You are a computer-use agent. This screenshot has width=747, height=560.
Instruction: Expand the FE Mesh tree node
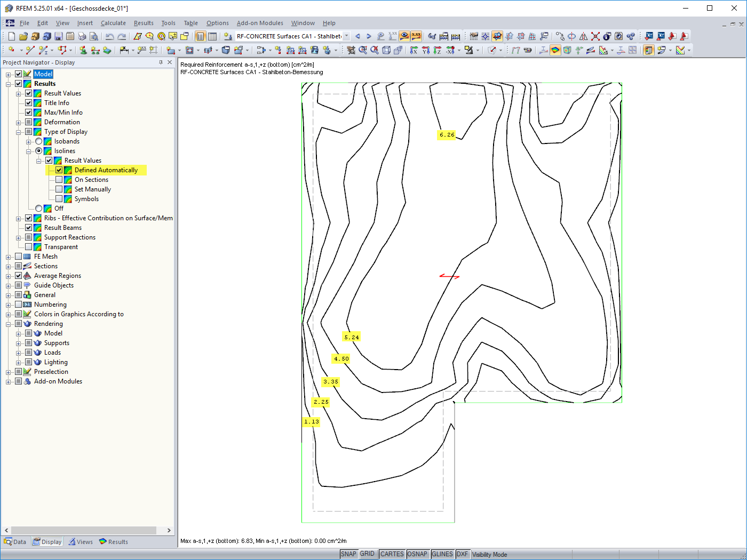[x=9, y=257]
